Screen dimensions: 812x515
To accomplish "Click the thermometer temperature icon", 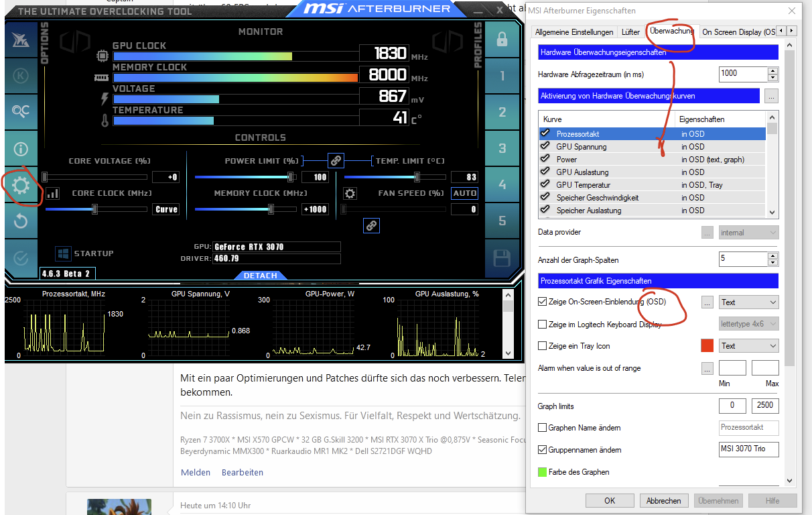I will pyautogui.click(x=104, y=121).
